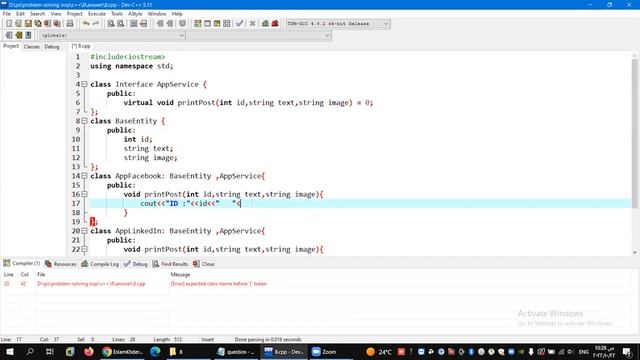Image resolution: width=640 pixels, height=360 pixels.
Task: Select the 8.cpp editor tab
Action: [81, 46]
